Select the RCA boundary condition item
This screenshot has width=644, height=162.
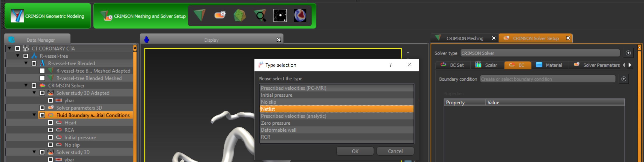pyautogui.click(x=69, y=130)
